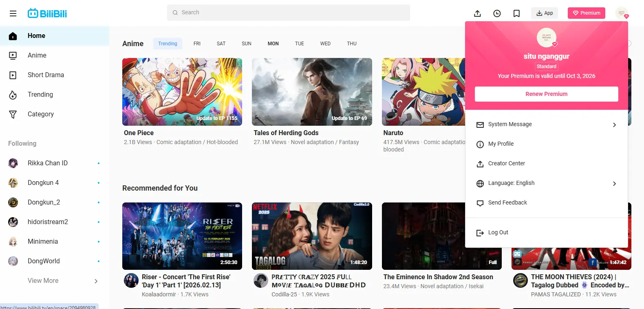Click Minimemia avatar
Viewport: 644px width, 309px height.
[x=13, y=242]
